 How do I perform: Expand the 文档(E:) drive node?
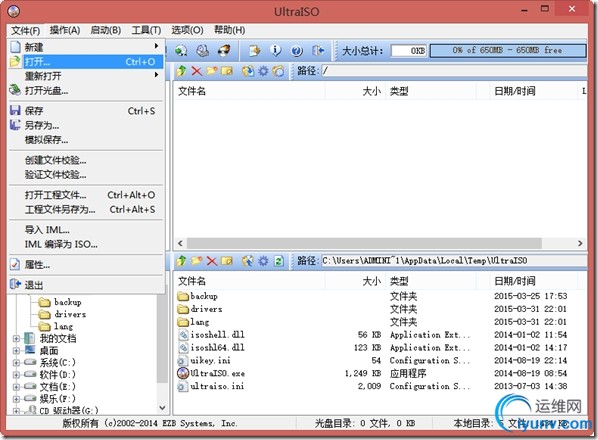tap(16, 387)
